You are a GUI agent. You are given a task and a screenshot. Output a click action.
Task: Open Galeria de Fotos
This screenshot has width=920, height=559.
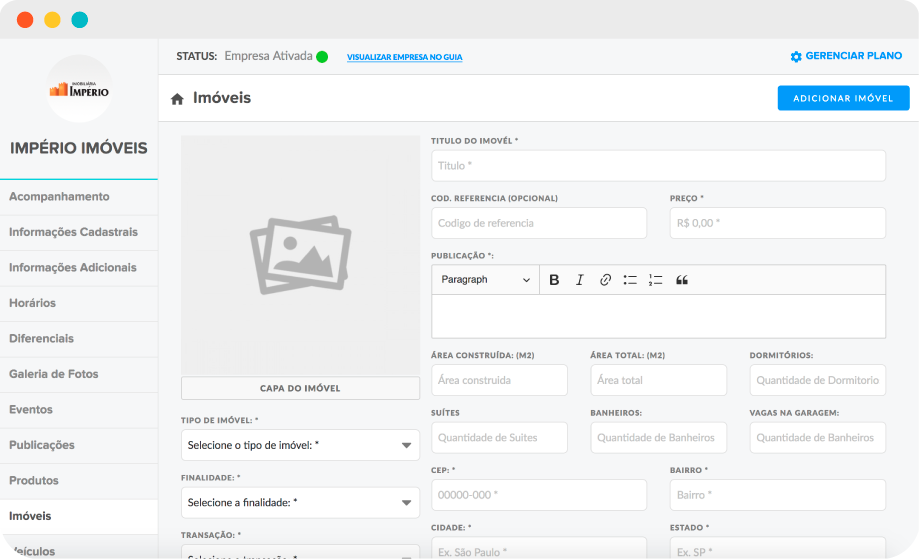[x=79, y=374]
